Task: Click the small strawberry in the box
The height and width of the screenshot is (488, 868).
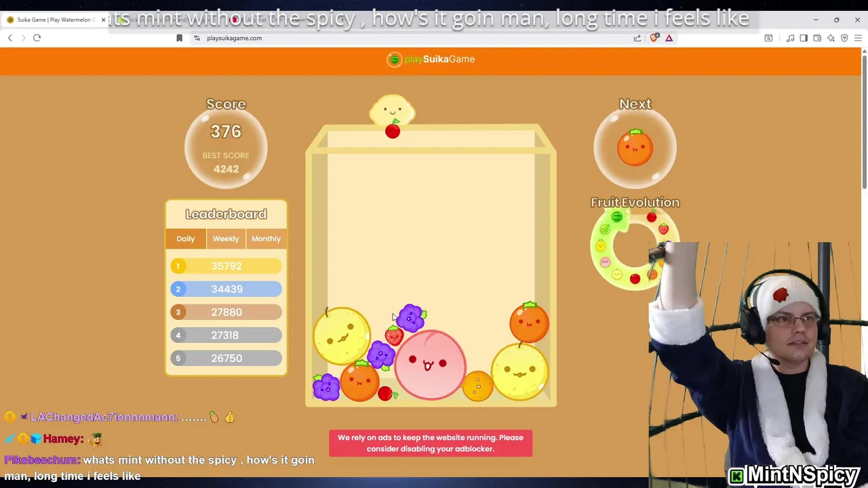Action: coord(394,335)
